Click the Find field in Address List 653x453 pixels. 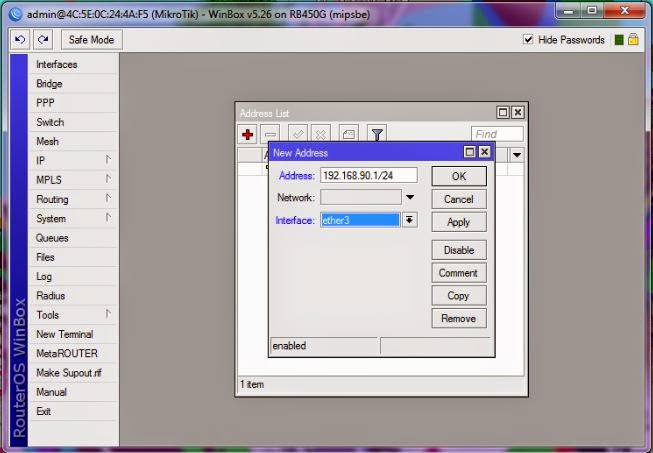point(497,134)
